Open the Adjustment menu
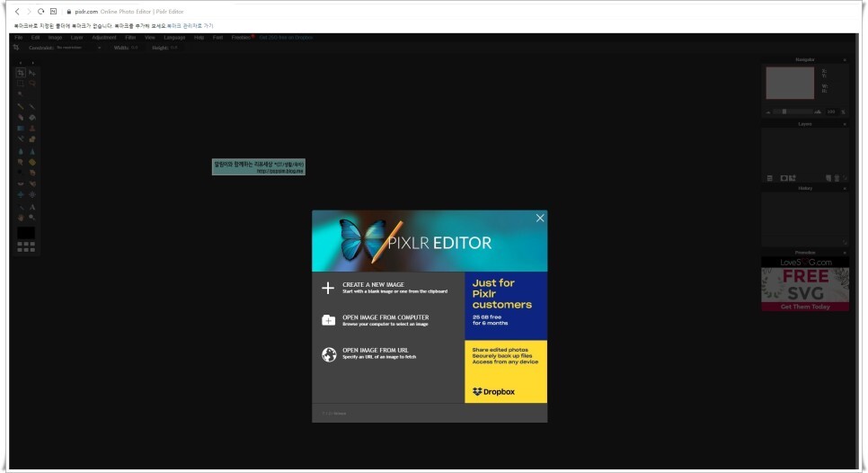 104,38
